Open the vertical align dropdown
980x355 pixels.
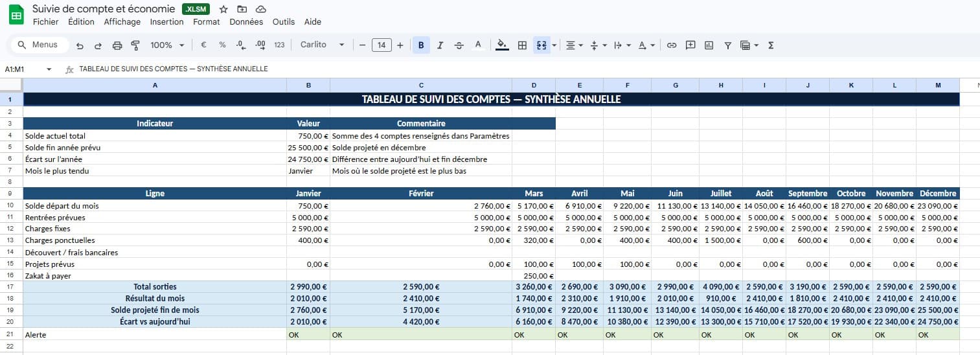point(598,45)
